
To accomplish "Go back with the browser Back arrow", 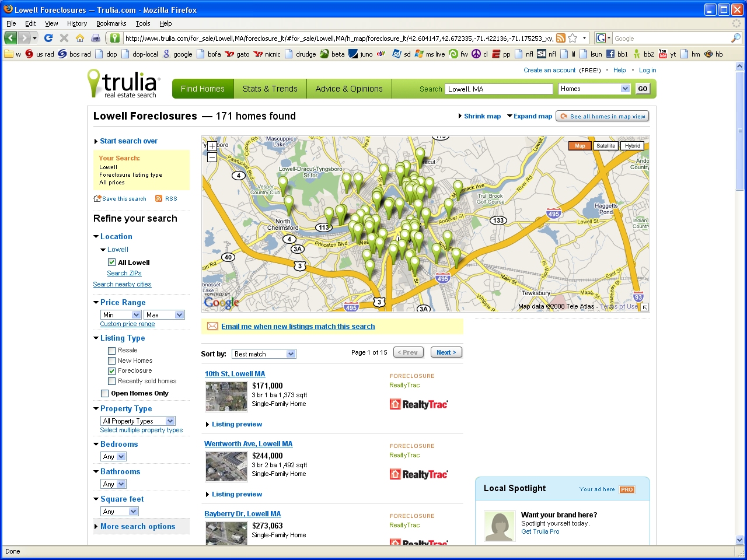I will point(11,38).
